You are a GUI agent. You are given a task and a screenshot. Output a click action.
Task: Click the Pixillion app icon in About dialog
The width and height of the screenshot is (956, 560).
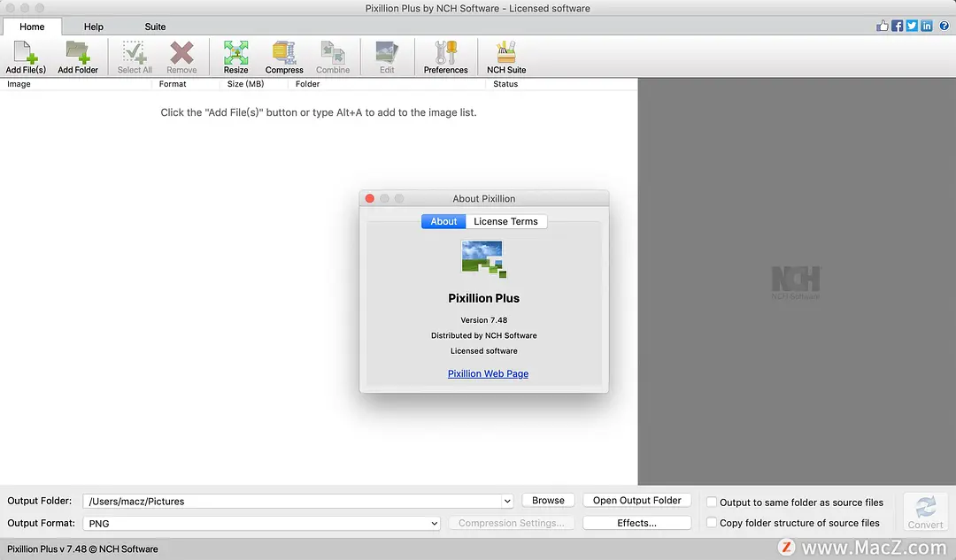click(x=484, y=259)
